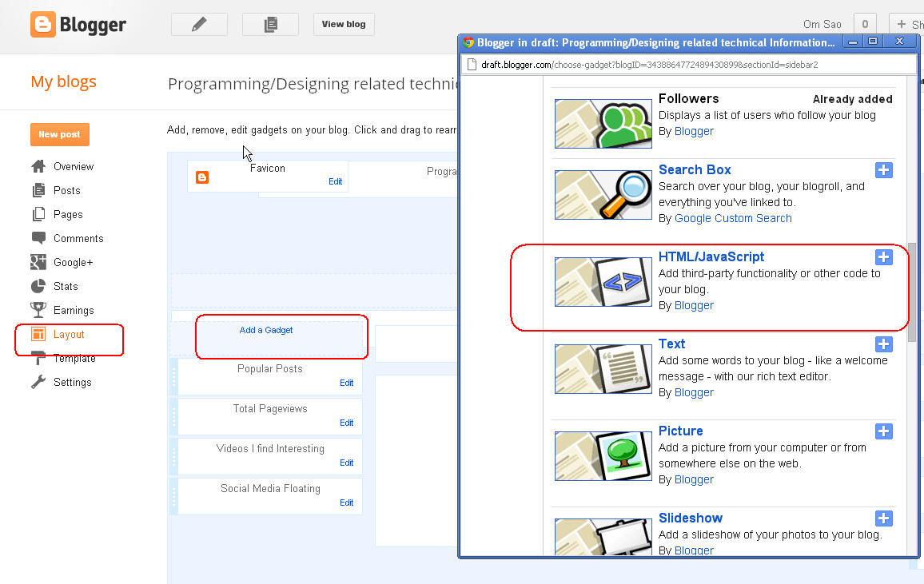Open Blogger author link under HTML/JavaScript
The image size is (924, 584).
[694, 305]
